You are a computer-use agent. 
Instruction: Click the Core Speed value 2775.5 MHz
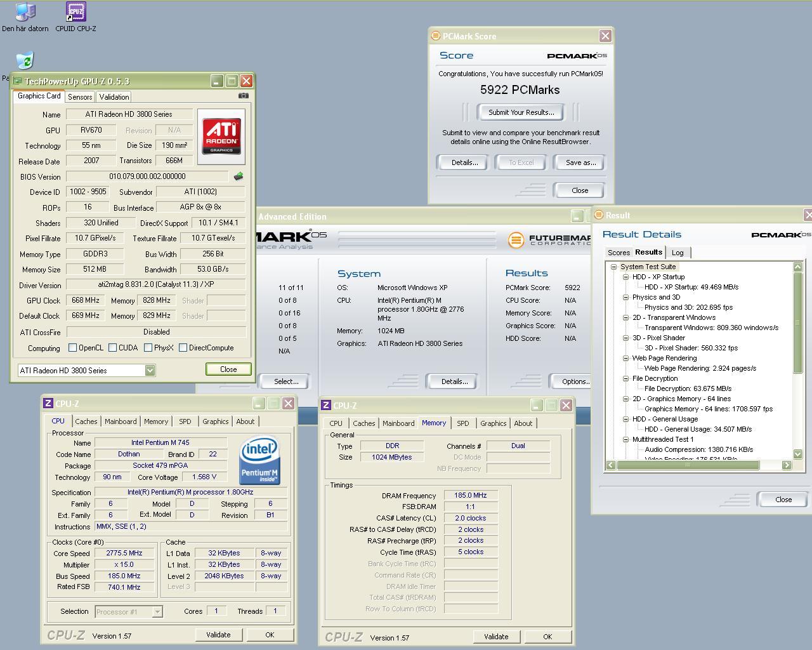[124, 553]
